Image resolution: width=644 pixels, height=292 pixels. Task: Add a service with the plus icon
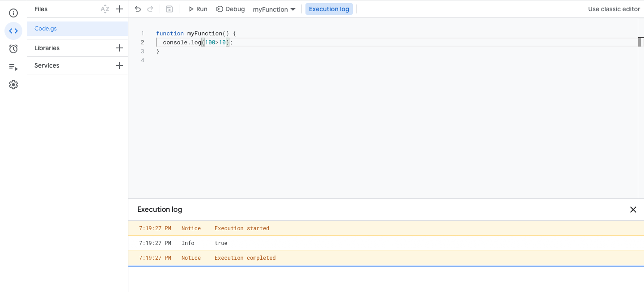pos(119,65)
